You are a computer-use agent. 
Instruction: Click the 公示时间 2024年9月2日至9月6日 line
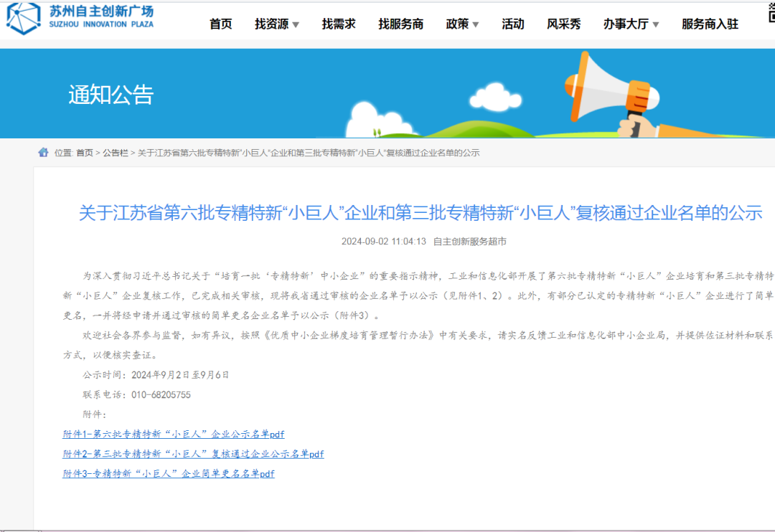[x=156, y=375]
